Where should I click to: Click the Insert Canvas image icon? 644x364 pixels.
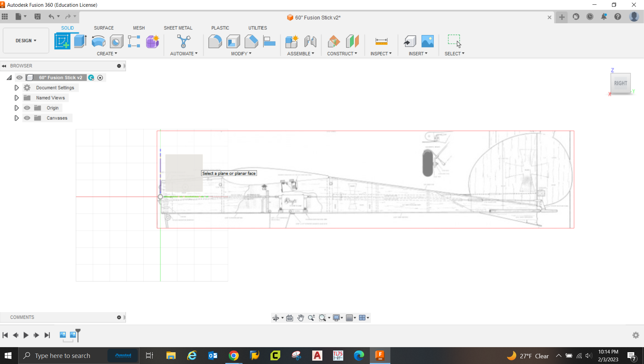(x=427, y=41)
